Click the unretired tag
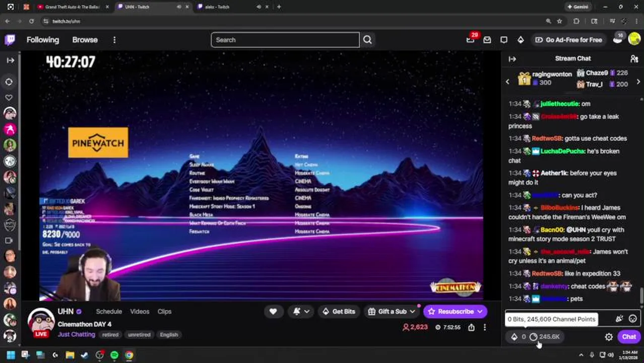The height and width of the screenshot is (363, 644). [139, 335]
